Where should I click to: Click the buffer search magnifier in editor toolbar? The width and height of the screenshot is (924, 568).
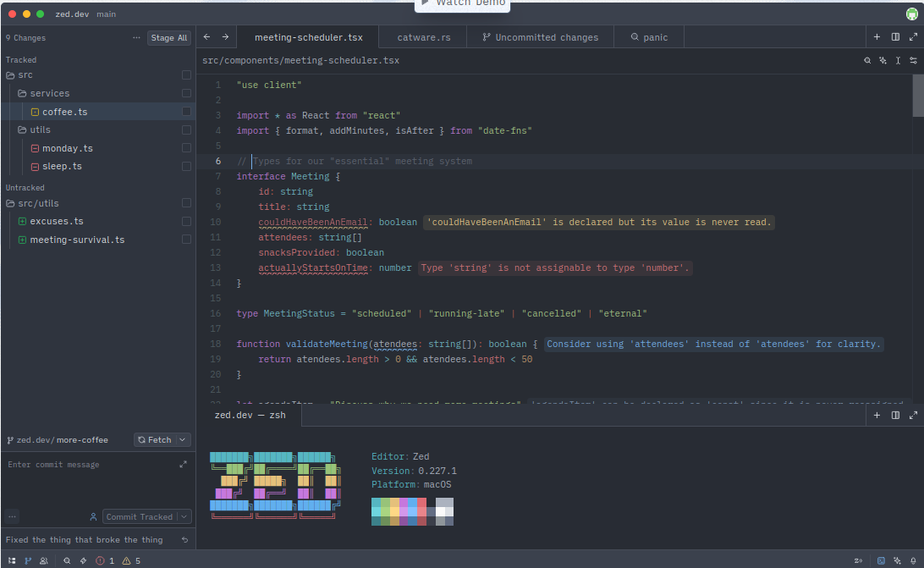pyautogui.click(x=867, y=61)
